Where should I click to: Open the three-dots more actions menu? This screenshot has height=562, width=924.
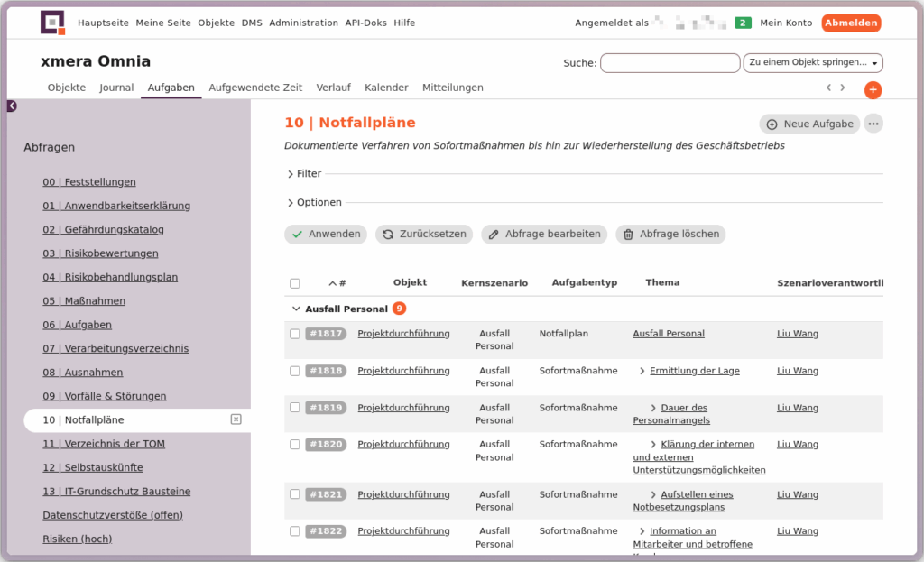point(873,124)
